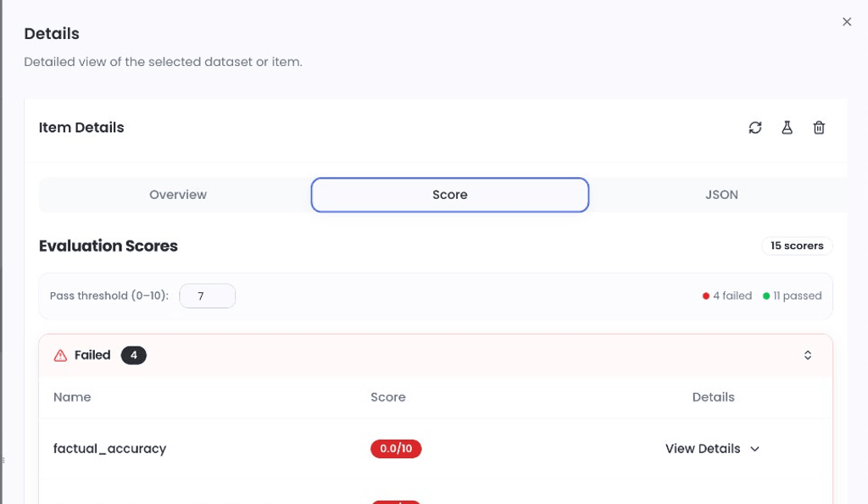Click the Pass threshold input field
Viewport: 868px width, 504px height.
[x=207, y=296]
